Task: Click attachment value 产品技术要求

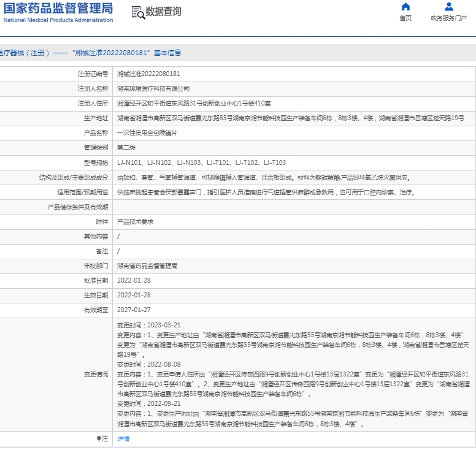Action: click(x=136, y=222)
